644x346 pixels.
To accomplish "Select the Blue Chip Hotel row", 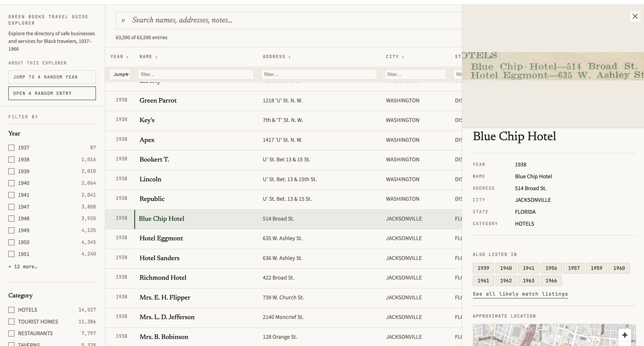I will coord(283,219).
